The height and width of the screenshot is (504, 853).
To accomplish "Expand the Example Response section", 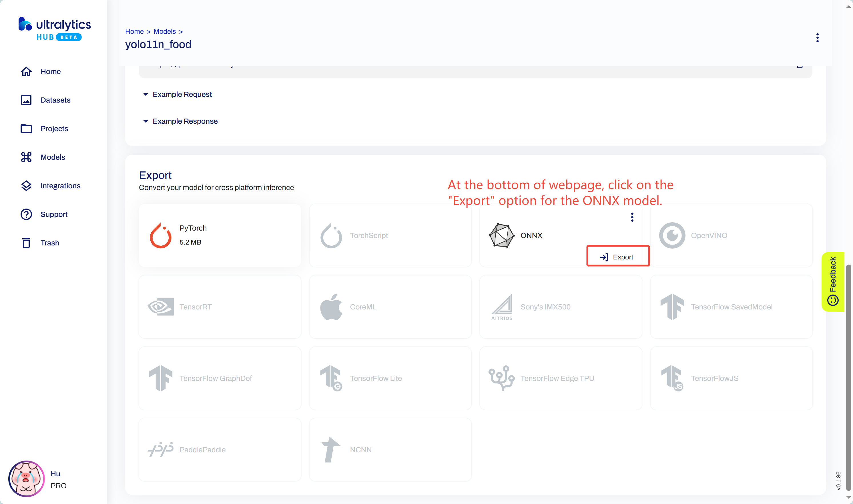I will pyautogui.click(x=185, y=121).
